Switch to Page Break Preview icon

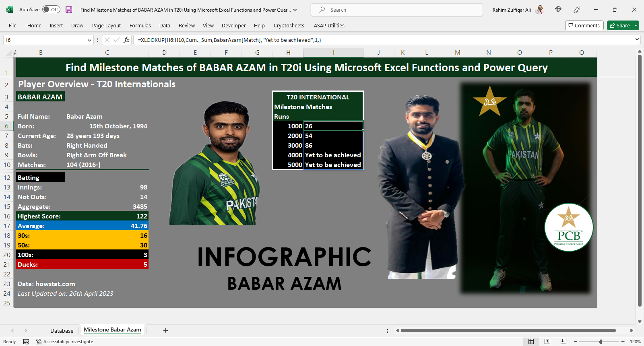coord(563,342)
